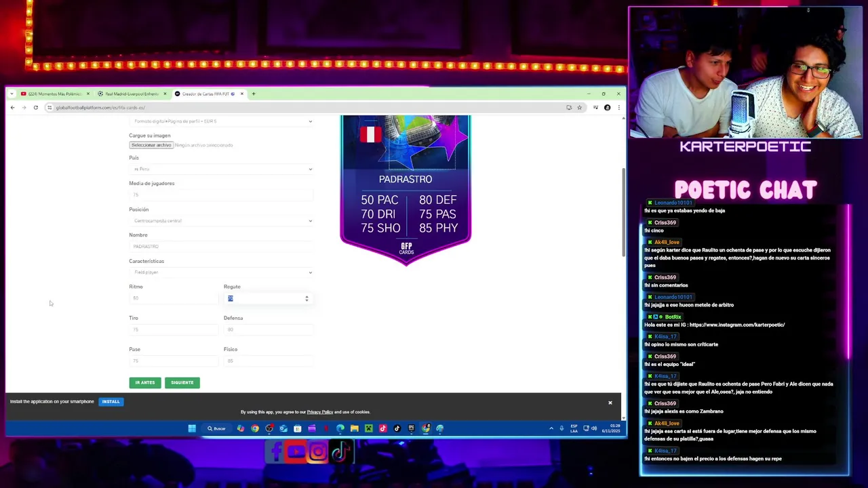Viewport: 868px width, 488px height.
Task: Close the Real Madrid-Liverpool tab
Action: 165,94
